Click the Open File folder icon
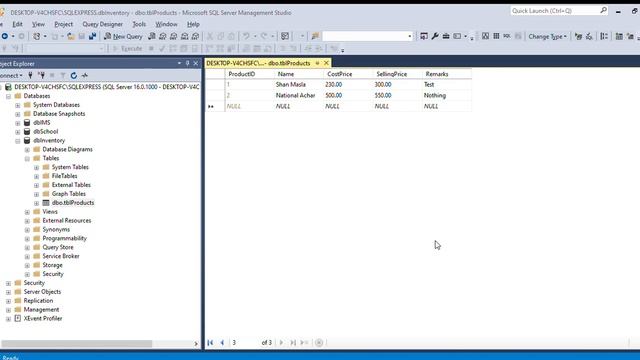The height and width of the screenshot is (360, 640). coord(71,36)
